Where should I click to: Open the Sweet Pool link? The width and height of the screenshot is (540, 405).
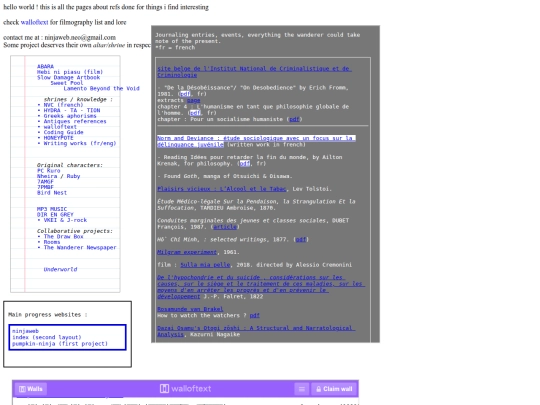[x=67, y=83]
